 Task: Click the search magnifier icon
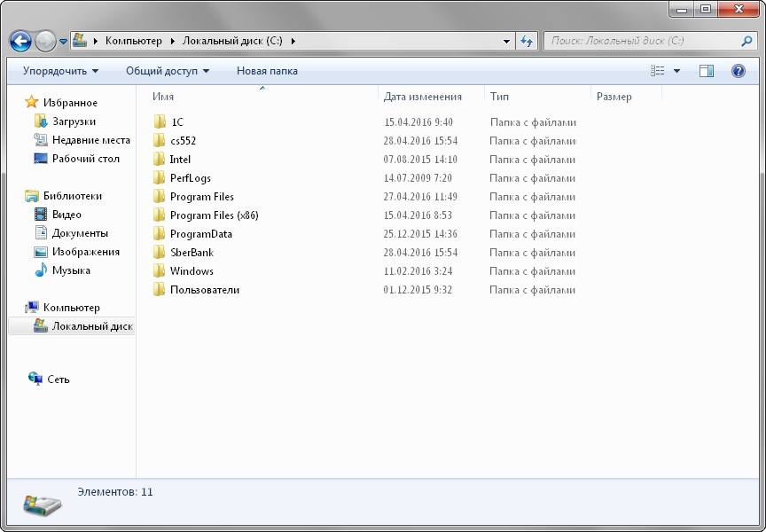(x=747, y=41)
